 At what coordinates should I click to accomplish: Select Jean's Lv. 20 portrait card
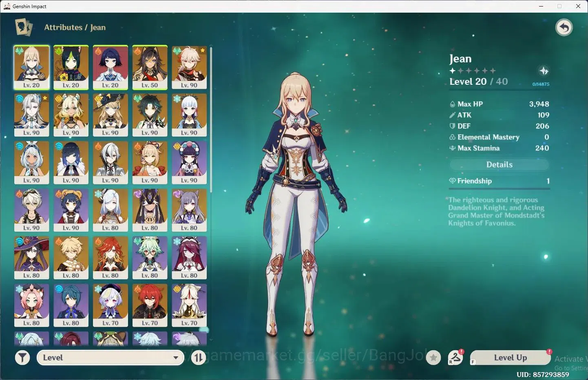(31, 67)
